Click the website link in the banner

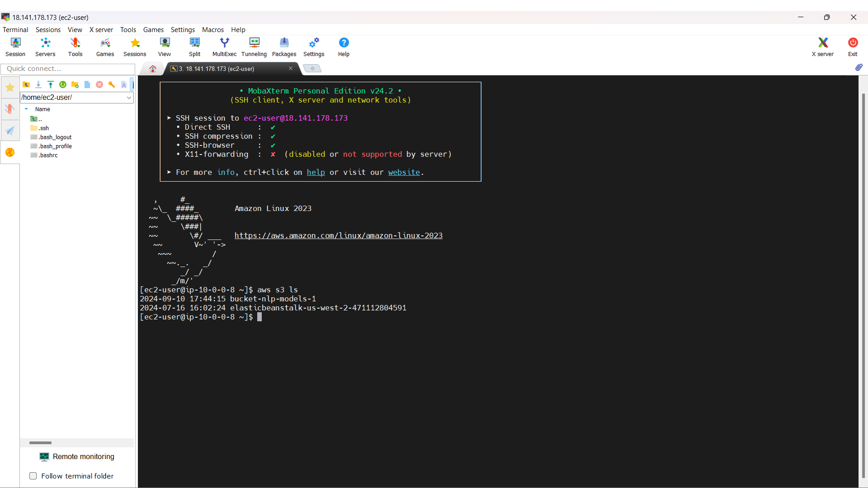[x=404, y=172]
